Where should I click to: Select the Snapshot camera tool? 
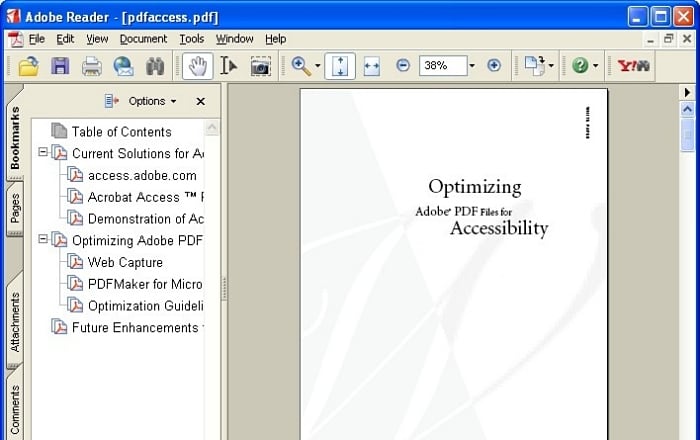(260, 66)
